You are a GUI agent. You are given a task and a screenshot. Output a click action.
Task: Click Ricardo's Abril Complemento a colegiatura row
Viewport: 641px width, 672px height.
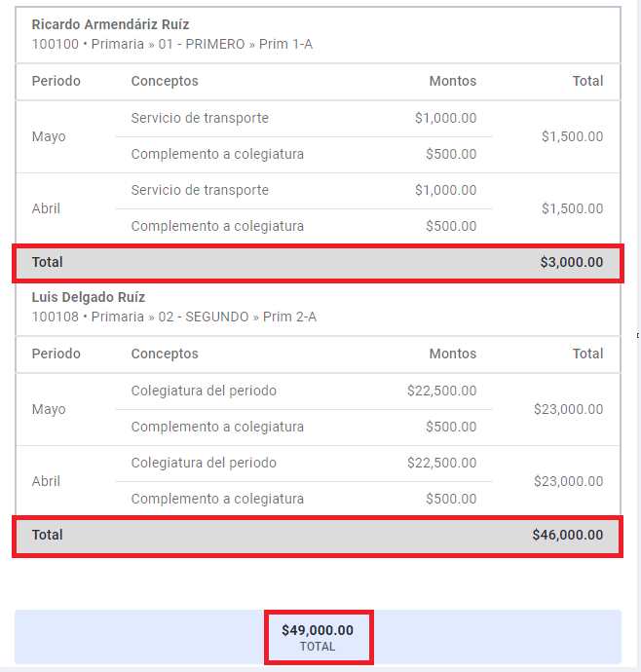(304, 226)
